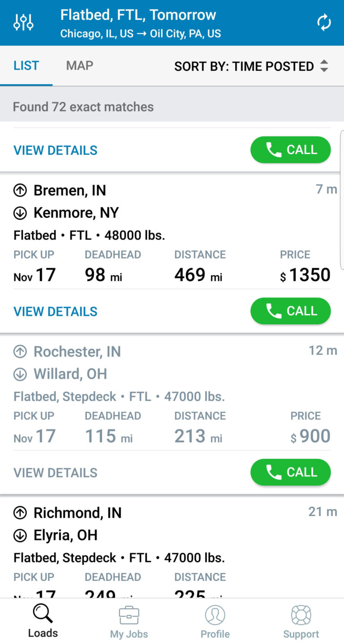The height and width of the screenshot is (644, 344).
Task: View details for Bremen, IN load
Action: click(56, 311)
